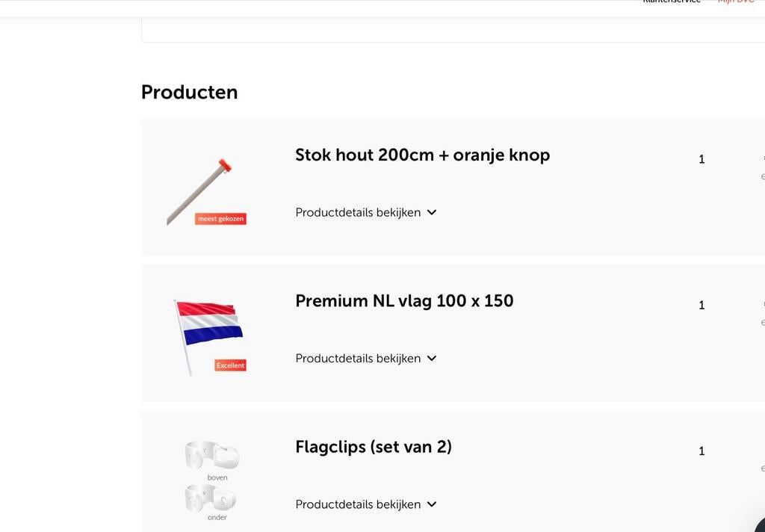Image resolution: width=765 pixels, height=532 pixels.
Task: Click the 'meest gekozen' badge
Action: click(x=219, y=218)
